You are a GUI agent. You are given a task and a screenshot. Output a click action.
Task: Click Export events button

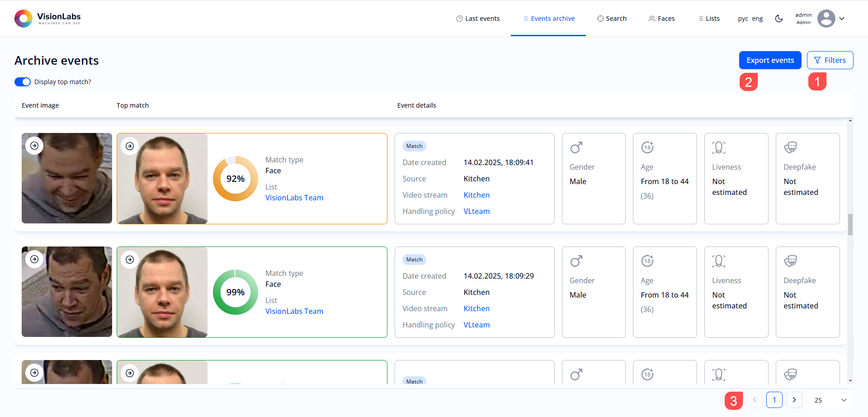tap(770, 60)
